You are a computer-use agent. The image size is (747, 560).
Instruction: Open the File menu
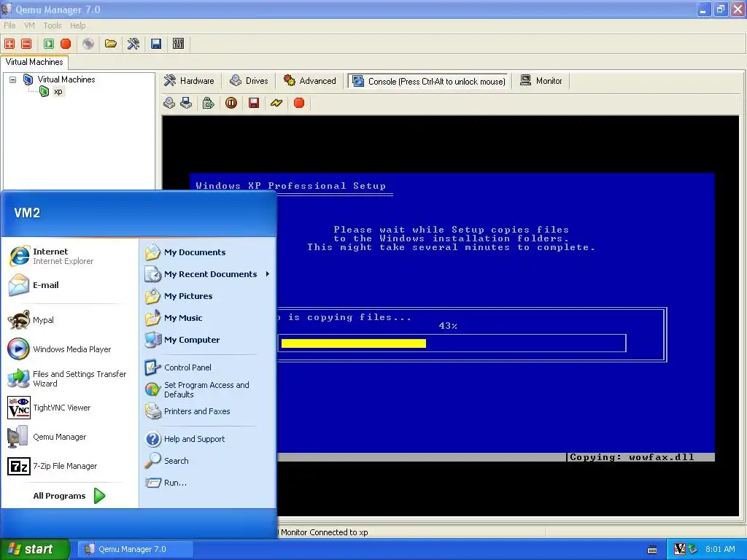9,26
